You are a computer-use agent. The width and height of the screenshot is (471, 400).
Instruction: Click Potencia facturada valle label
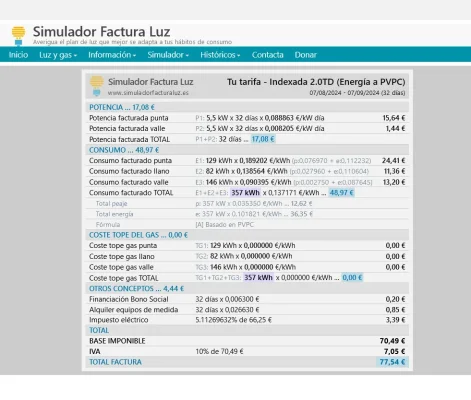click(x=127, y=129)
